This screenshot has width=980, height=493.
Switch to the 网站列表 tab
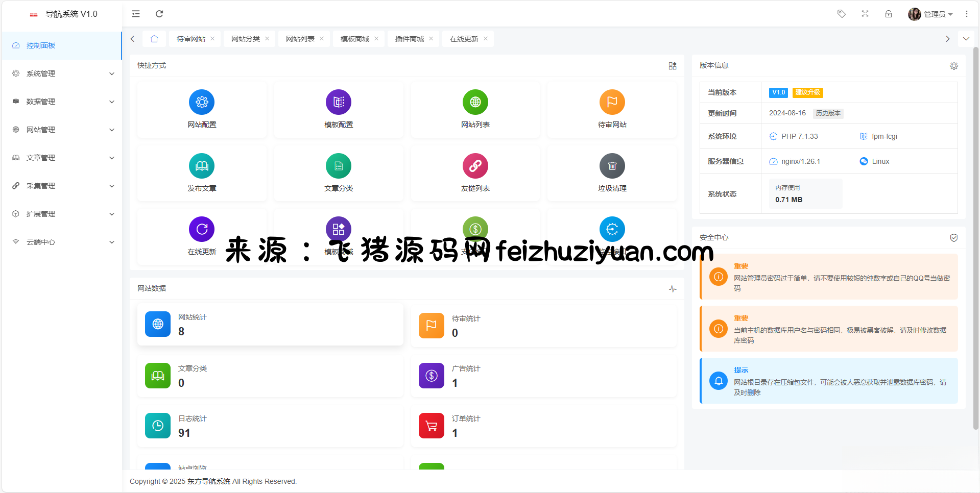tap(300, 39)
